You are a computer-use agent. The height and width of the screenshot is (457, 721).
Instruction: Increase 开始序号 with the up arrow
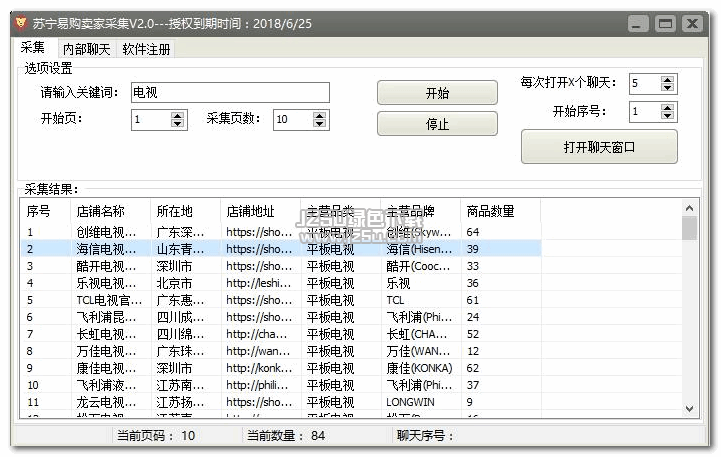[x=667, y=107]
